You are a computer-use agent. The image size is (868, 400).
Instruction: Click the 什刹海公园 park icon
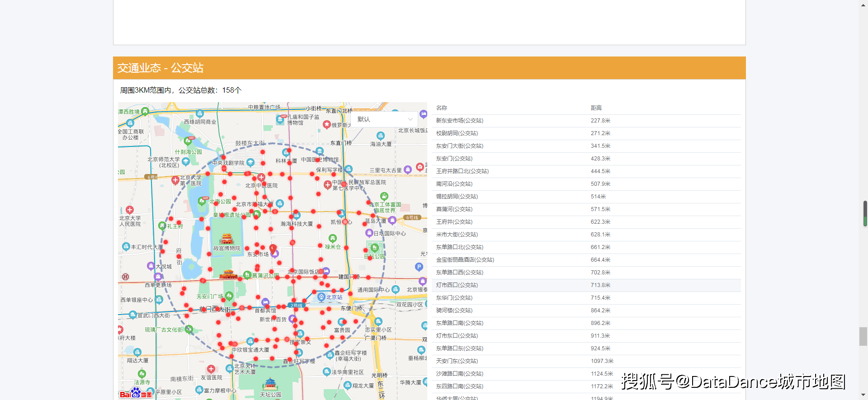point(188,141)
